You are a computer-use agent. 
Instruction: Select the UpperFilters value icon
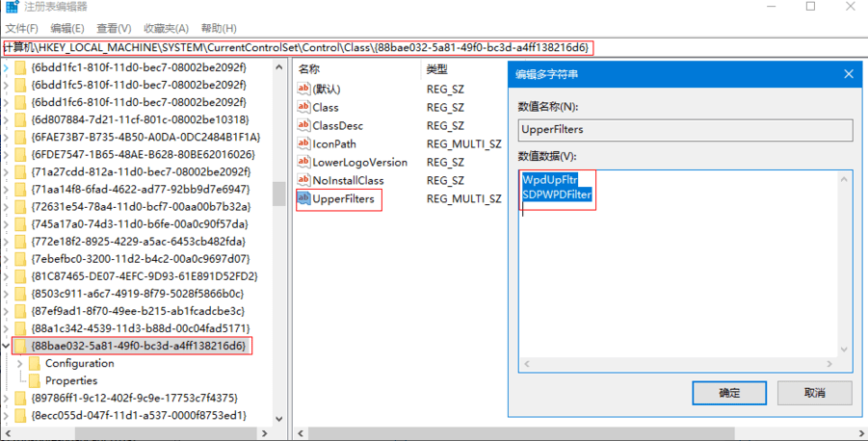point(303,198)
